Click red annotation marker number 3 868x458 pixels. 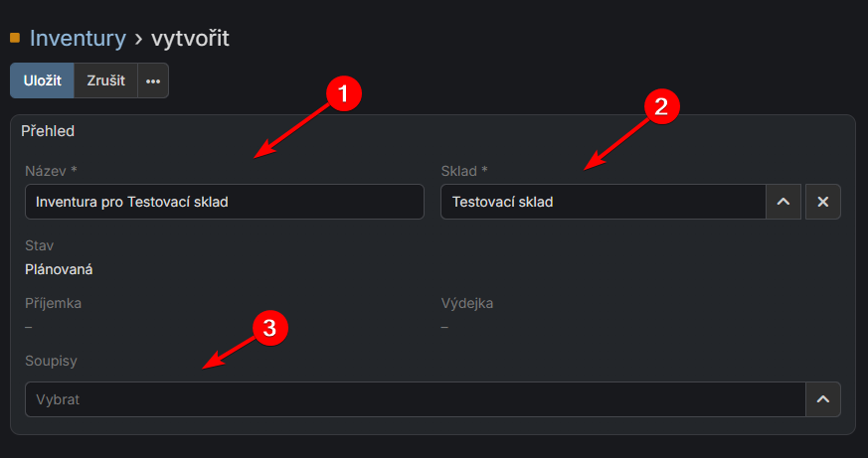(270, 327)
